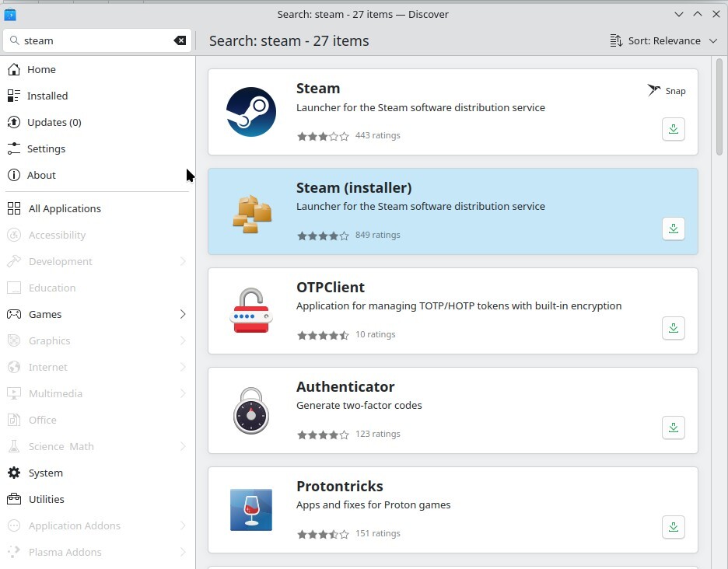Select All Applications category
The width and height of the screenshot is (728, 569).
97,208
